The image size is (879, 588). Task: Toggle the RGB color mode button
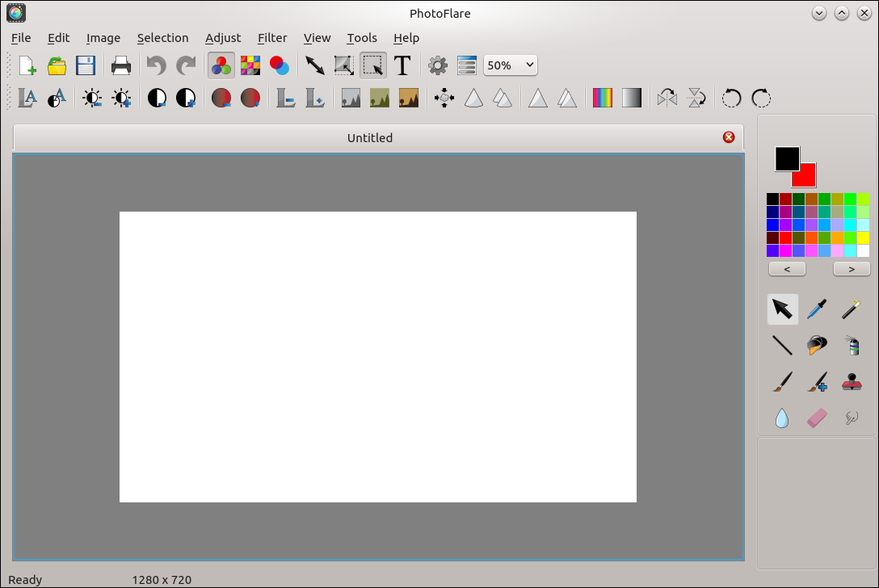coord(221,65)
